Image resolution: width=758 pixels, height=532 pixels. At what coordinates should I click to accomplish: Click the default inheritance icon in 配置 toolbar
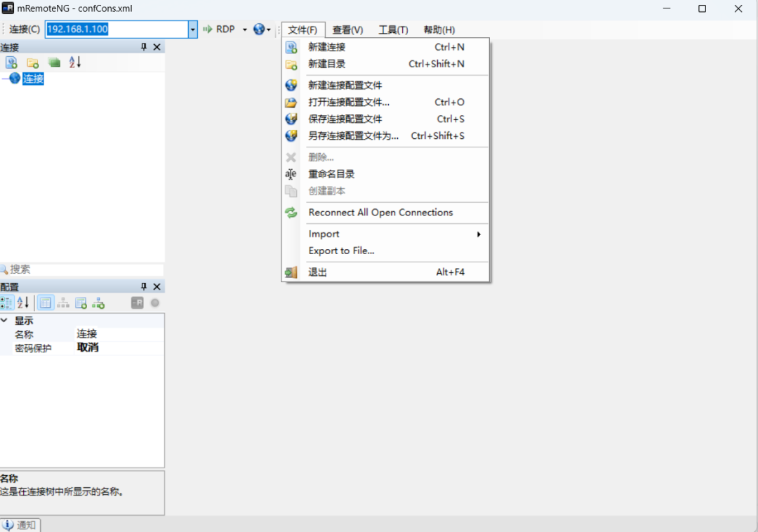[98, 303]
